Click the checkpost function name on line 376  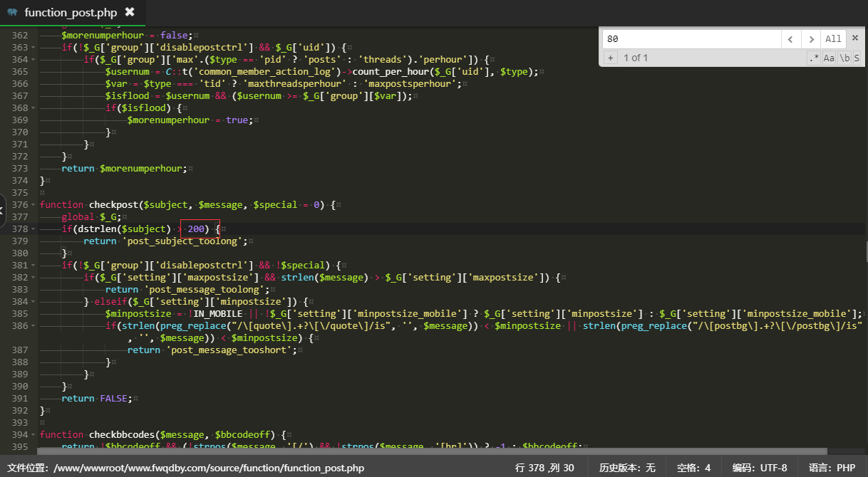pyautogui.click(x=113, y=205)
